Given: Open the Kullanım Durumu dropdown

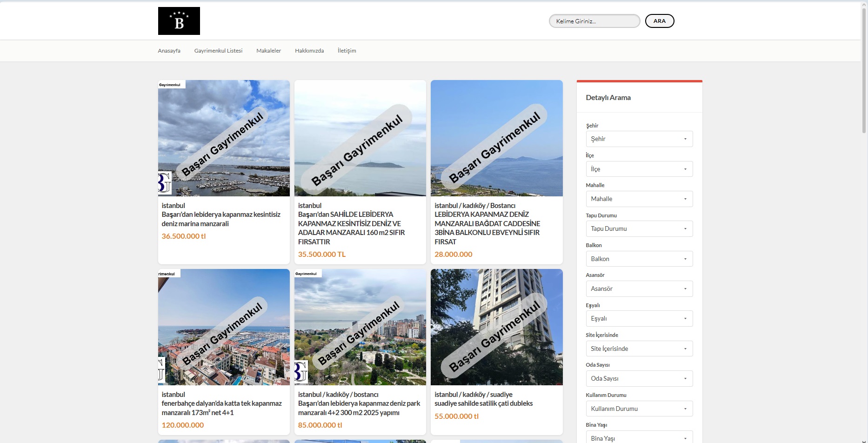Looking at the screenshot, I should [639, 409].
